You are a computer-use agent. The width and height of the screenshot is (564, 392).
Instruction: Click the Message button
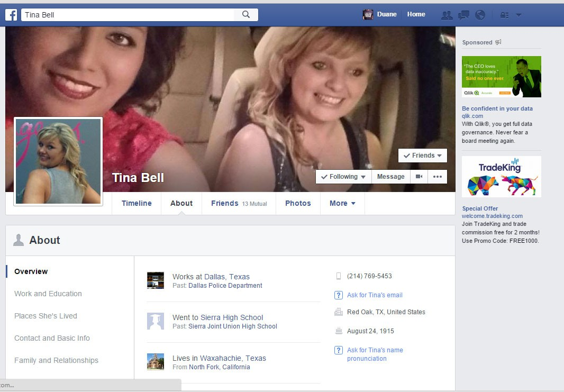click(390, 177)
